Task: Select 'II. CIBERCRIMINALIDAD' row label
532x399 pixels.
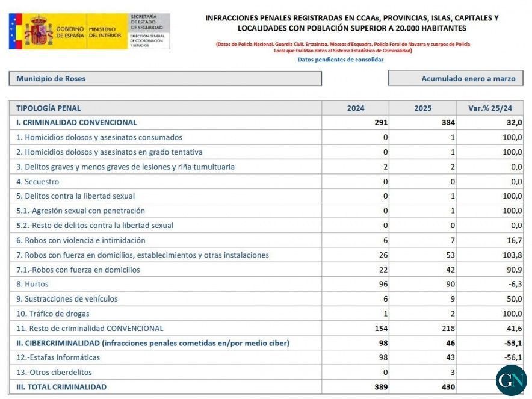Action: [x=153, y=343]
